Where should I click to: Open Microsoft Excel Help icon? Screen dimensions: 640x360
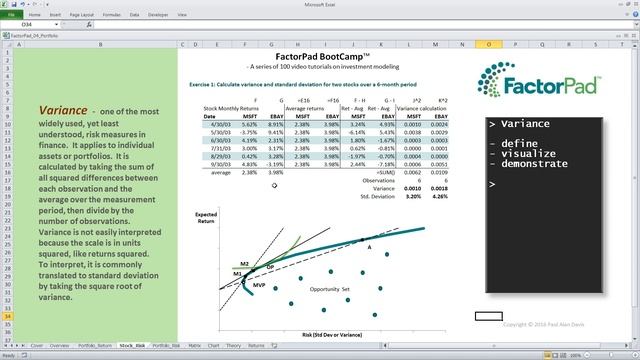(x=636, y=14)
